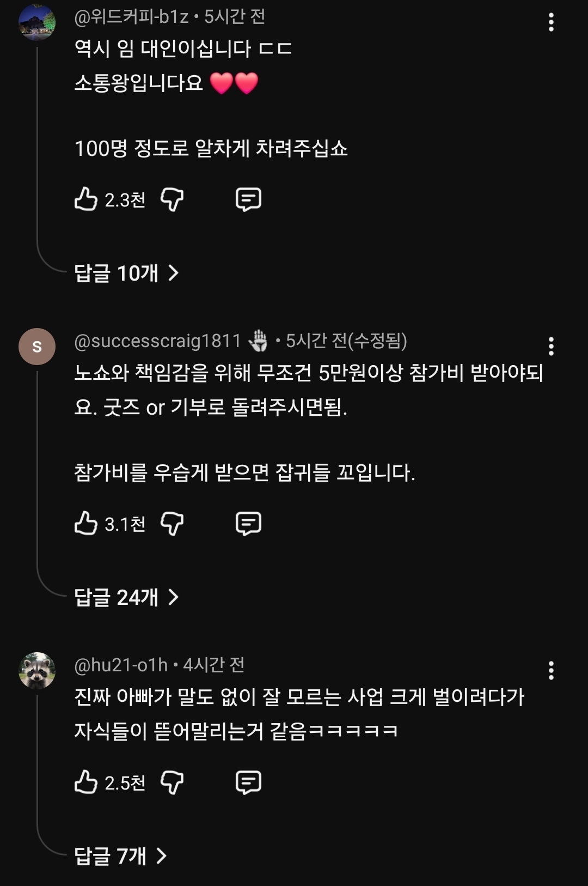Expand 답글 7개 replies
The height and width of the screenshot is (886, 588).
tap(120, 856)
